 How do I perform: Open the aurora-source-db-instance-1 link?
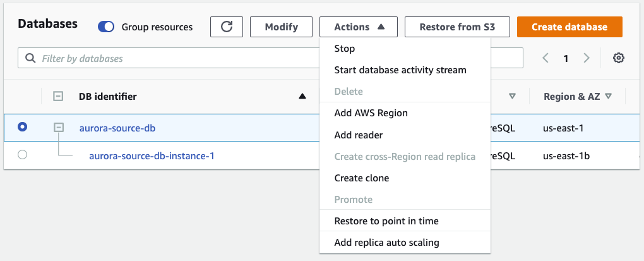(x=152, y=155)
